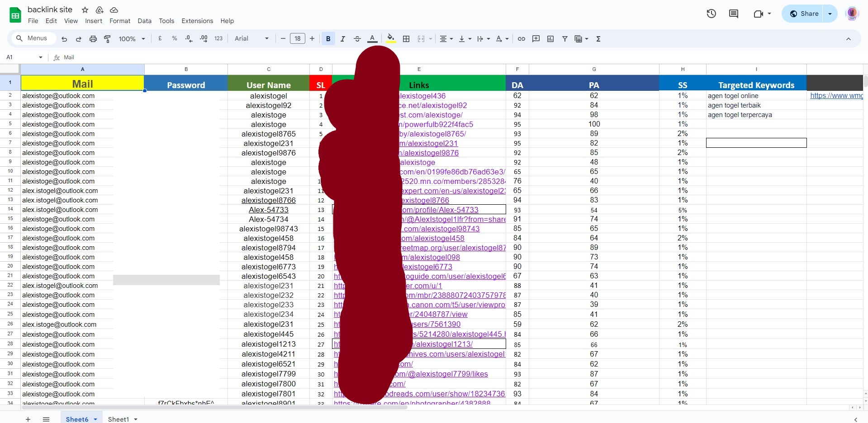Insert a chart via toolbar icon
The height and width of the screenshot is (423, 868).
550,39
